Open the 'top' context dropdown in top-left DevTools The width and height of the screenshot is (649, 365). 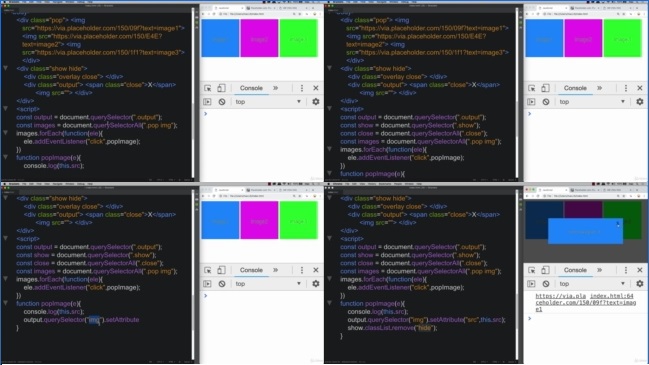pos(268,102)
